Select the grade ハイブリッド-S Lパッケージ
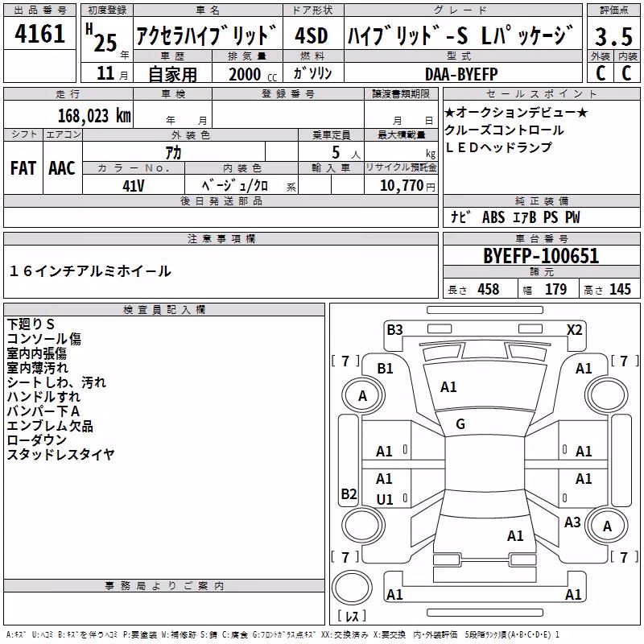 point(460,35)
